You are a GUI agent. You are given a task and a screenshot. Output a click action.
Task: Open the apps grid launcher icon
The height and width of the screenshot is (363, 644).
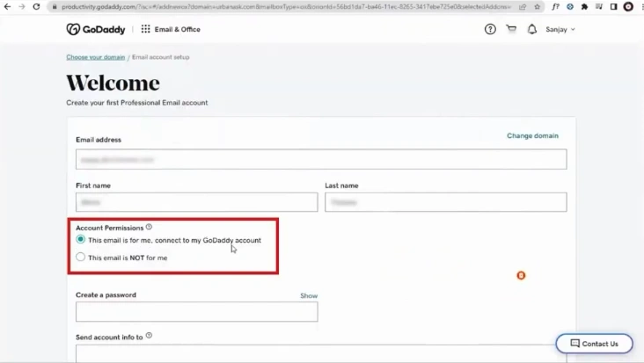coord(145,29)
